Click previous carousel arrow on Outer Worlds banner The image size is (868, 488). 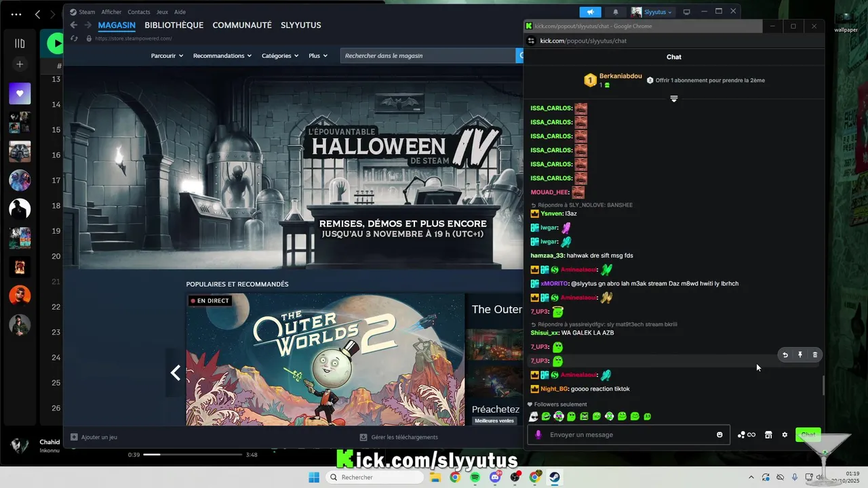tap(176, 373)
